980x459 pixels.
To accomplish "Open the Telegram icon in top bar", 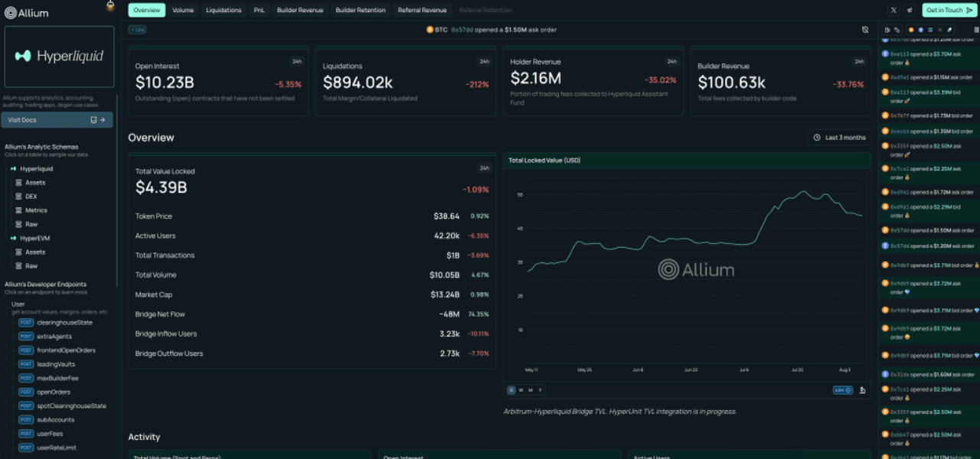I will tap(910, 10).
